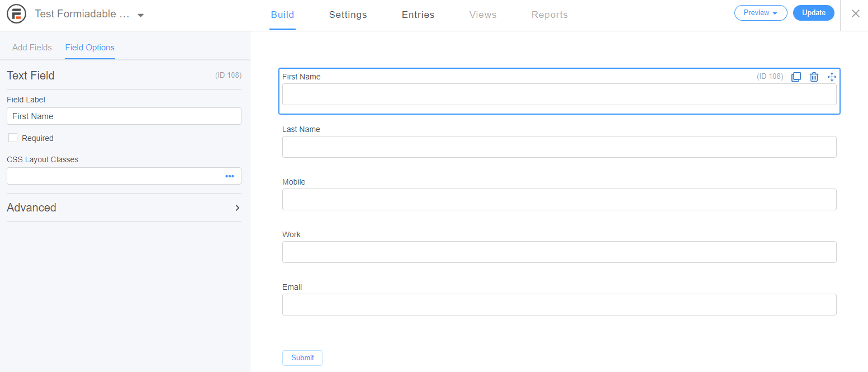This screenshot has width=868, height=372.
Task: Delete the First Name field via trash icon
Action: click(x=814, y=77)
